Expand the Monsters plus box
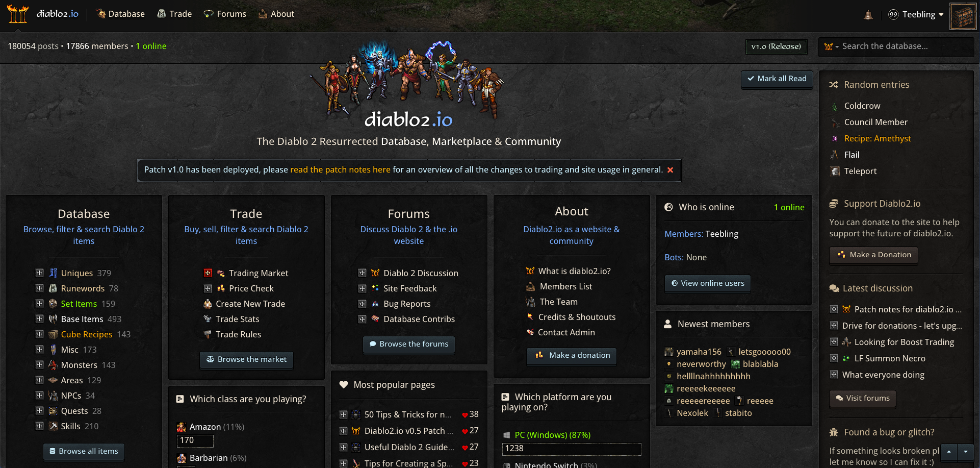This screenshot has height=468, width=980. [x=39, y=365]
